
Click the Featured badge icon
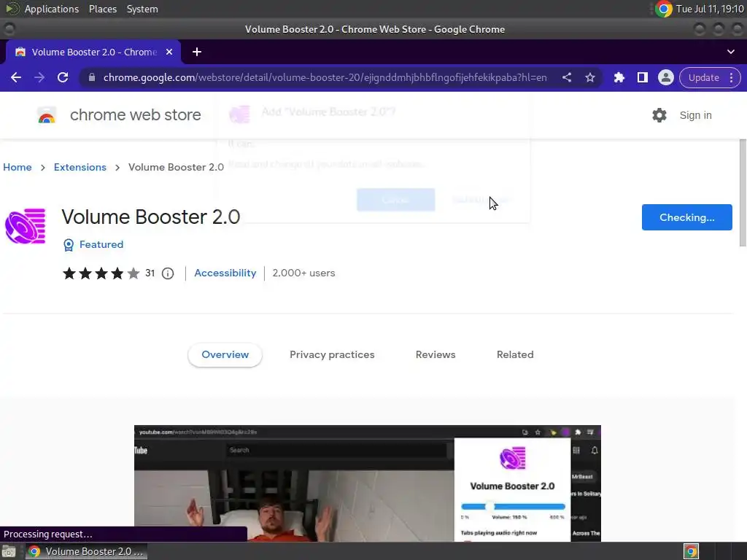[x=69, y=245]
